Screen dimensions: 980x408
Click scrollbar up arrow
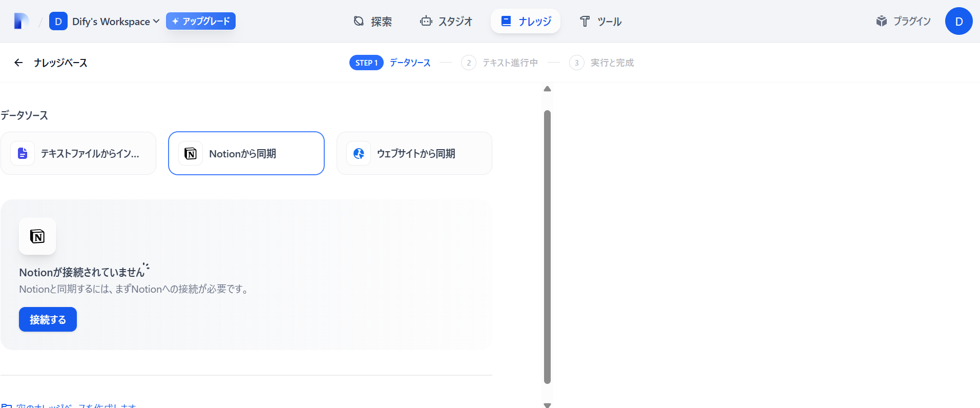pos(547,89)
